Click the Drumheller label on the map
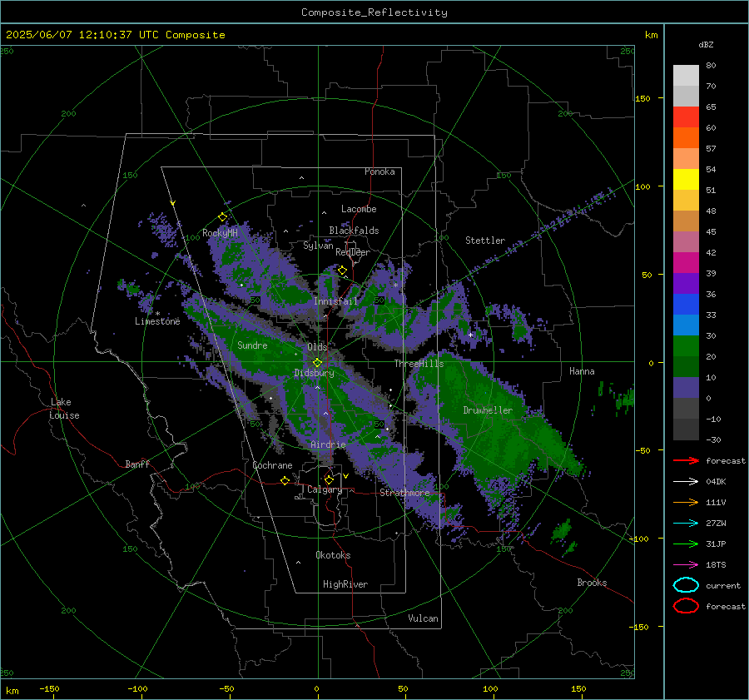Screen dimensions: 749x700 (x=488, y=410)
